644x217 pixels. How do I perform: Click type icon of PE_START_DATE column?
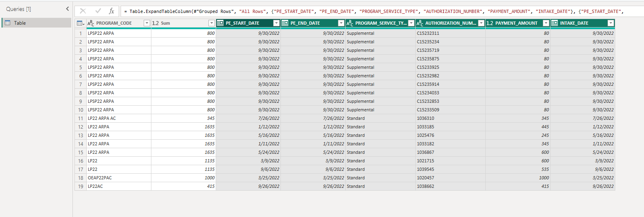tap(220, 23)
